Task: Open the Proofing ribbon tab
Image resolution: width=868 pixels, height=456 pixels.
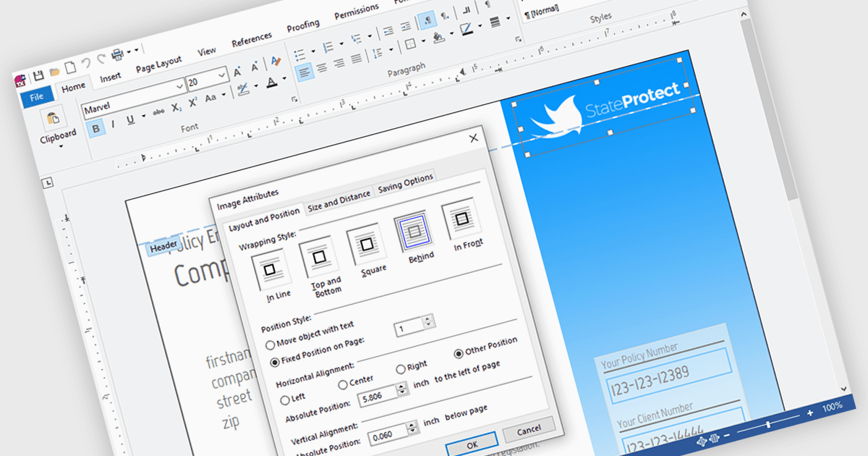Action: (303, 26)
